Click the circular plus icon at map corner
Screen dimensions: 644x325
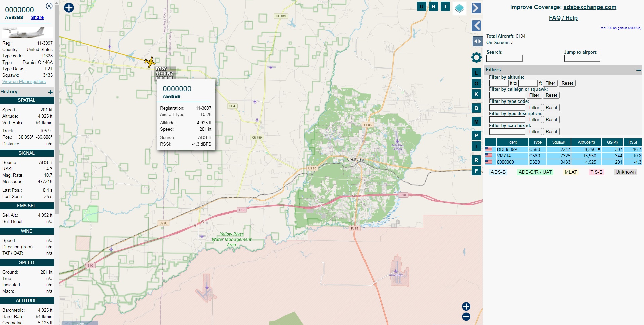[69, 8]
